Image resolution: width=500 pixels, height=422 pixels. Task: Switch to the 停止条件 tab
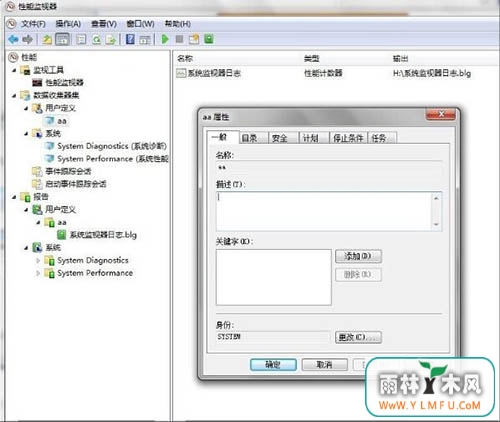(x=348, y=138)
